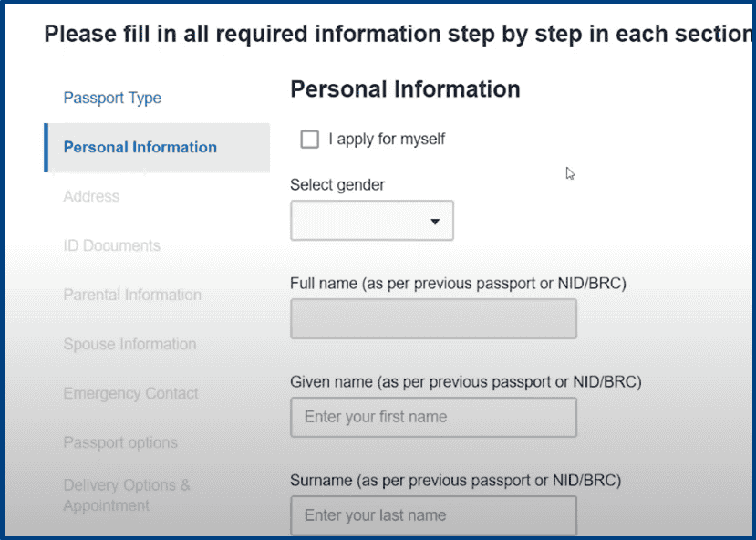Click the disabled Full name field

[x=433, y=318]
